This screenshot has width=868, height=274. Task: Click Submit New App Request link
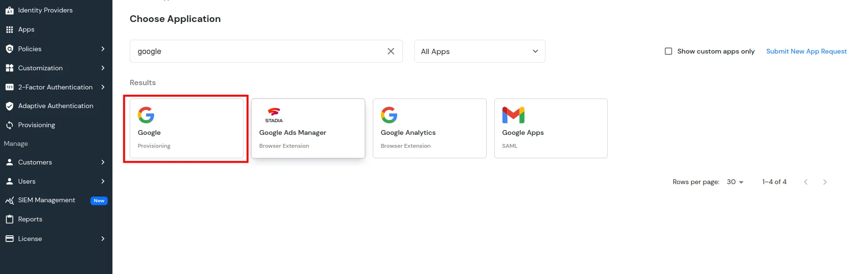coord(806,51)
